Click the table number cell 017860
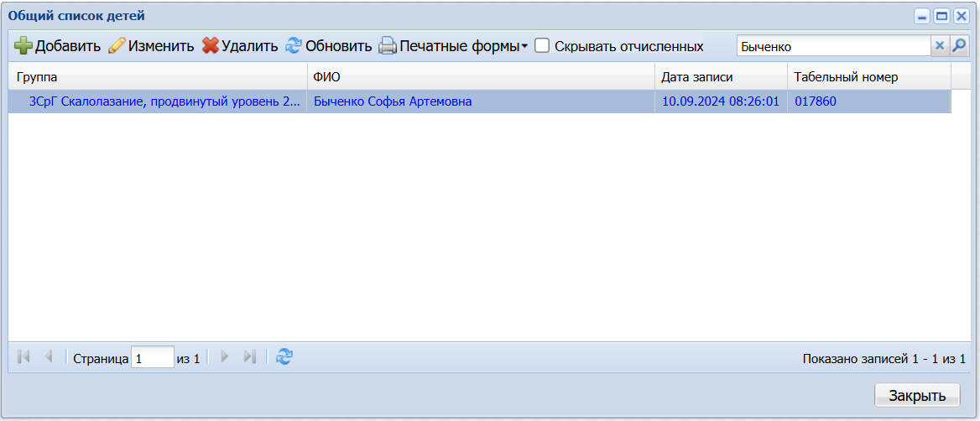Screen dimensions: 980x421 pyautogui.click(x=869, y=101)
